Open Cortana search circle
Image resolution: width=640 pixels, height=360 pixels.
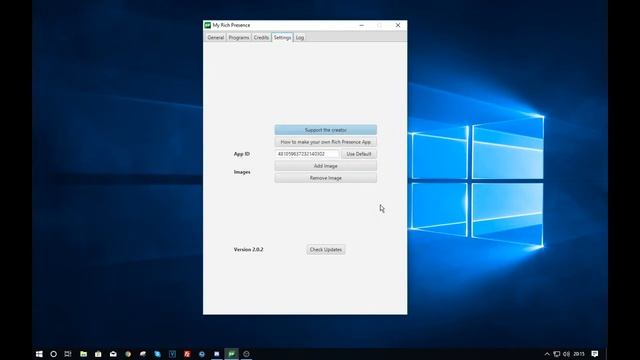pos(53,354)
